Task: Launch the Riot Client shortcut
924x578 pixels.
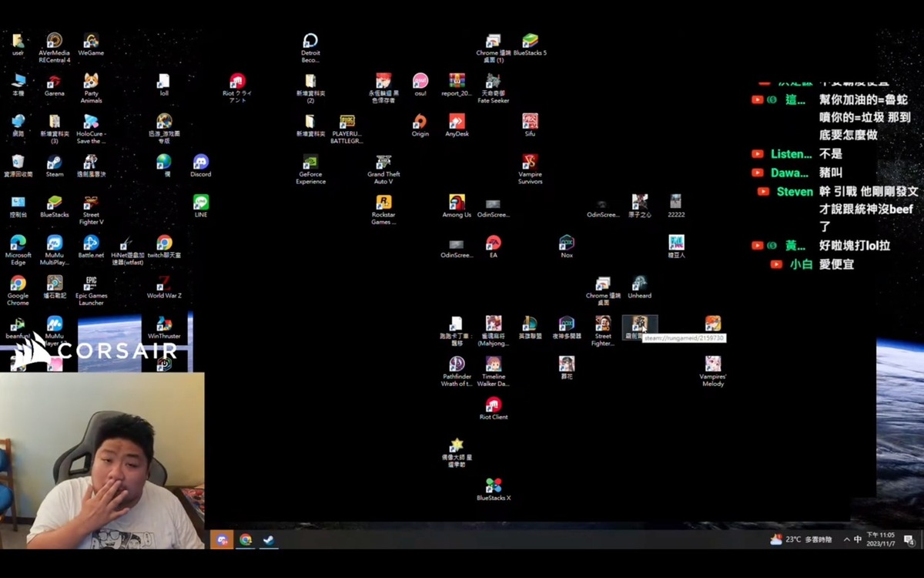Action: tap(494, 408)
